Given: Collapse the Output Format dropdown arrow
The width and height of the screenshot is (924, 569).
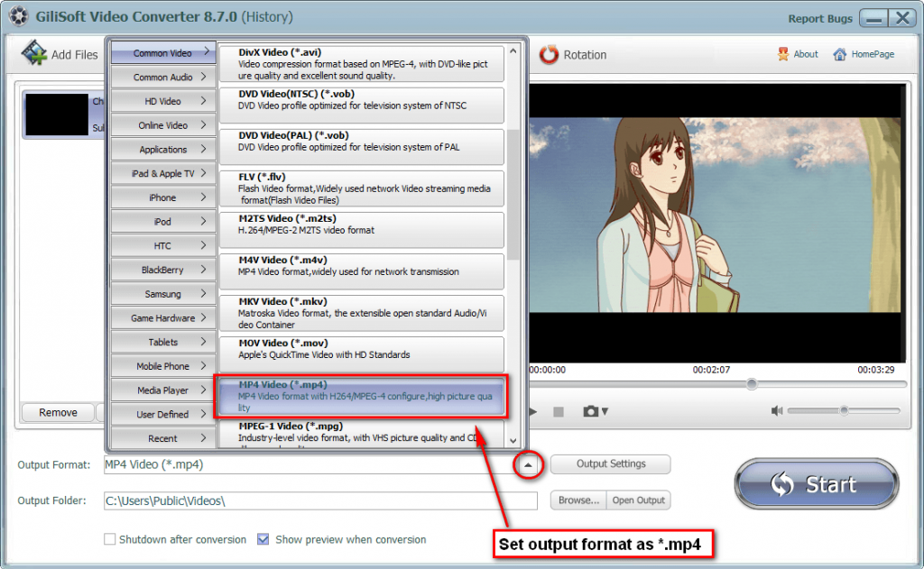Looking at the screenshot, I should tap(528, 464).
